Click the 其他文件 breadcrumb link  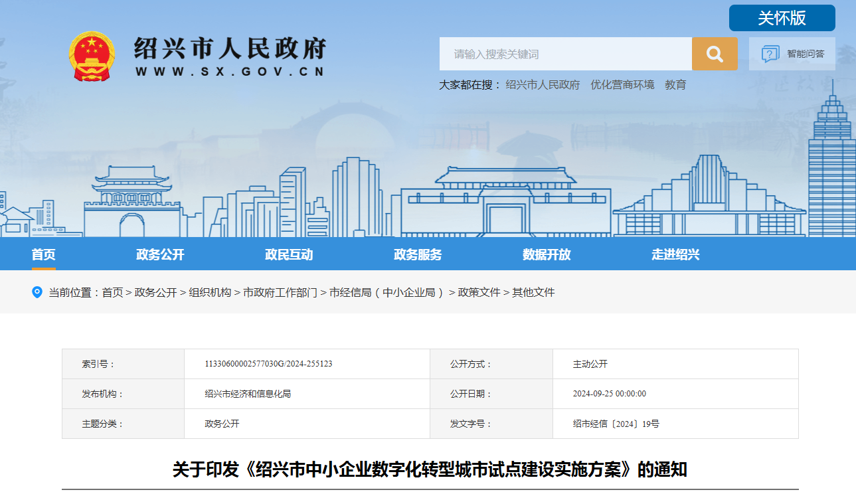533,292
